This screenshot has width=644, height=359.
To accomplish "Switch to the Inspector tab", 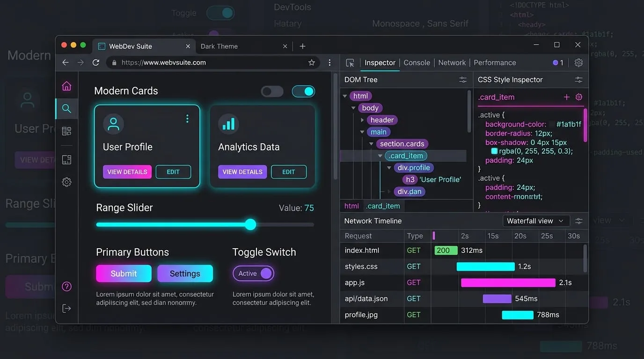I will tap(380, 63).
